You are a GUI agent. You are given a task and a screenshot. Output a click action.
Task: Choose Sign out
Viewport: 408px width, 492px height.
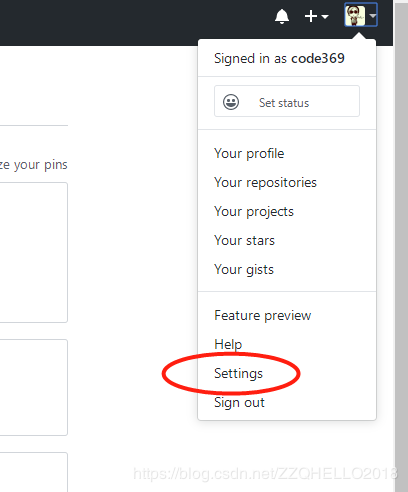239,402
